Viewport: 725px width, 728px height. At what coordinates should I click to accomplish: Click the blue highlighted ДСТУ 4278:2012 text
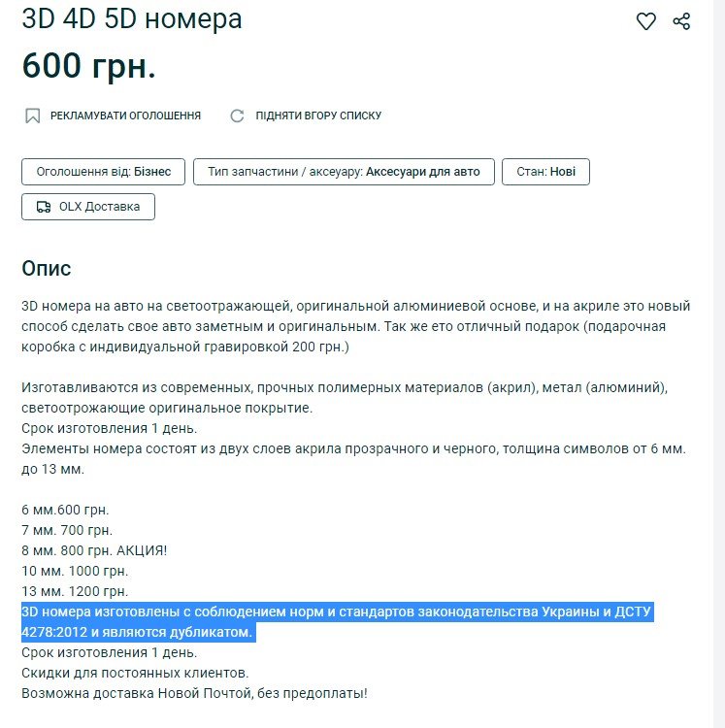[x=137, y=633]
